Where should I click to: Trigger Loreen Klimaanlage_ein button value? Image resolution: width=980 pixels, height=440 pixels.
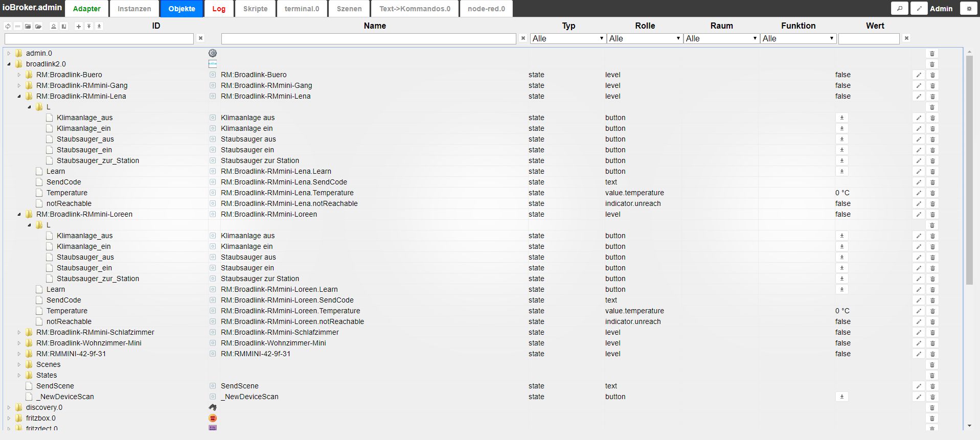tap(842, 246)
